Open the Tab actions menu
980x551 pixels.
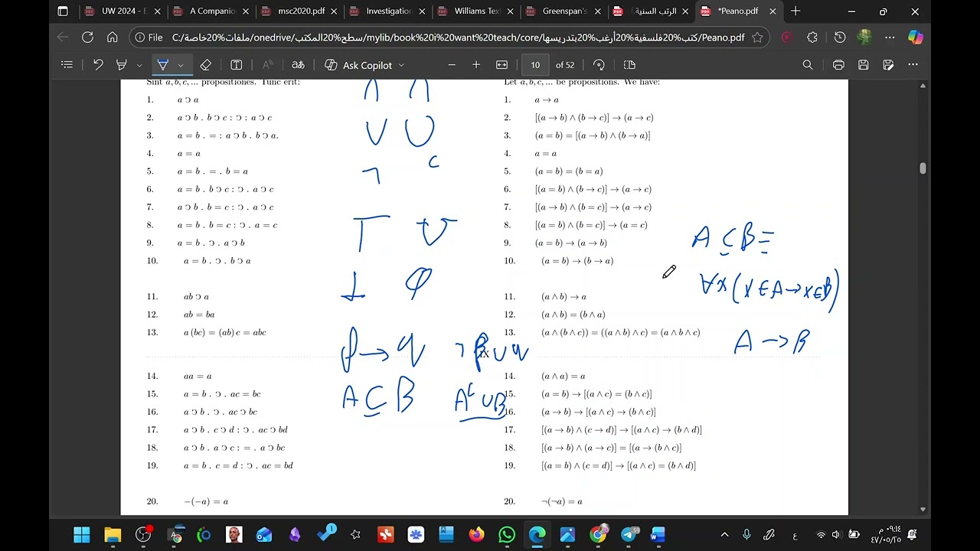[x=63, y=11]
